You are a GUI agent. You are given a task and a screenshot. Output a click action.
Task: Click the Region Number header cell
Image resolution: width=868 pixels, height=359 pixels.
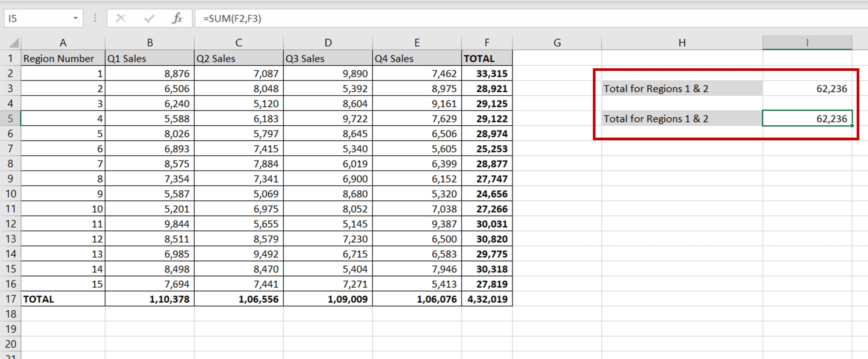coord(63,58)
